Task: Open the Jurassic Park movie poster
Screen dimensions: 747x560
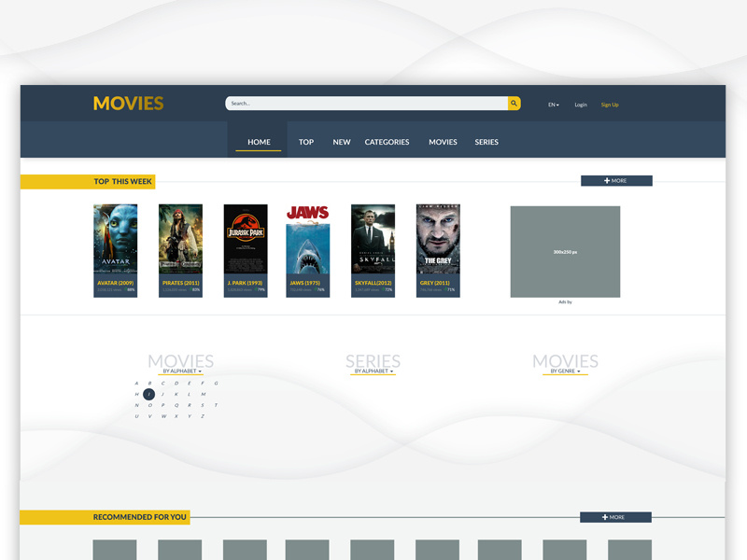Action: click(246, 239)
